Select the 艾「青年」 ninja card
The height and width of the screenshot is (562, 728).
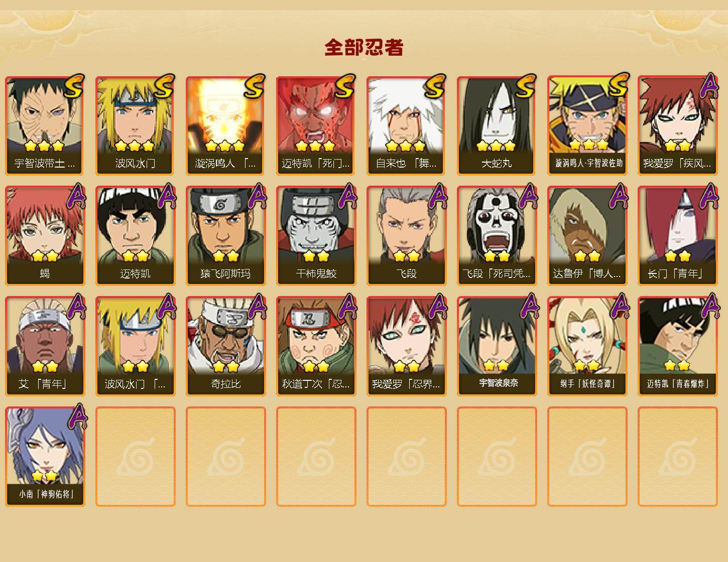pos(45,346)
